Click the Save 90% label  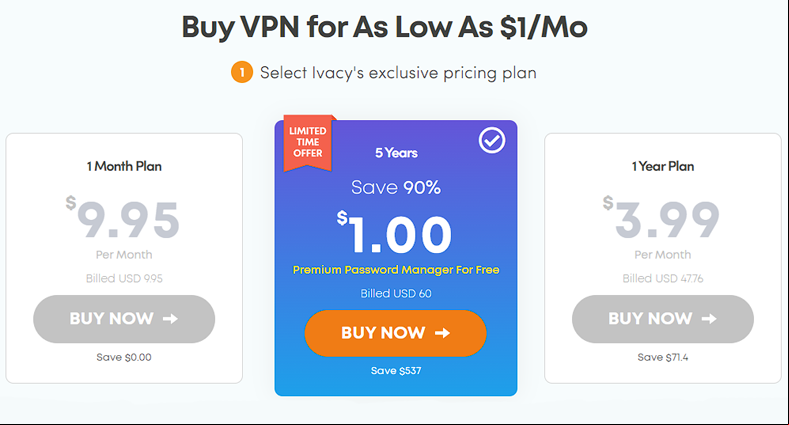[396, 188]
